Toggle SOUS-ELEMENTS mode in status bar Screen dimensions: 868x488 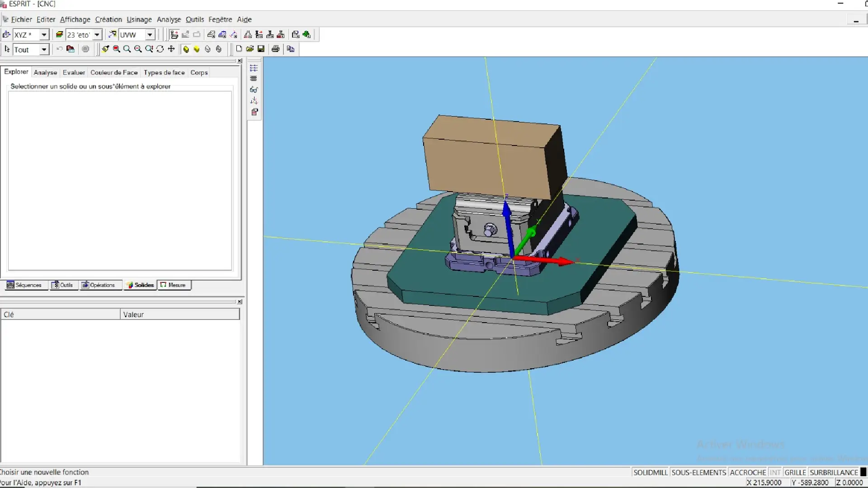698,472
